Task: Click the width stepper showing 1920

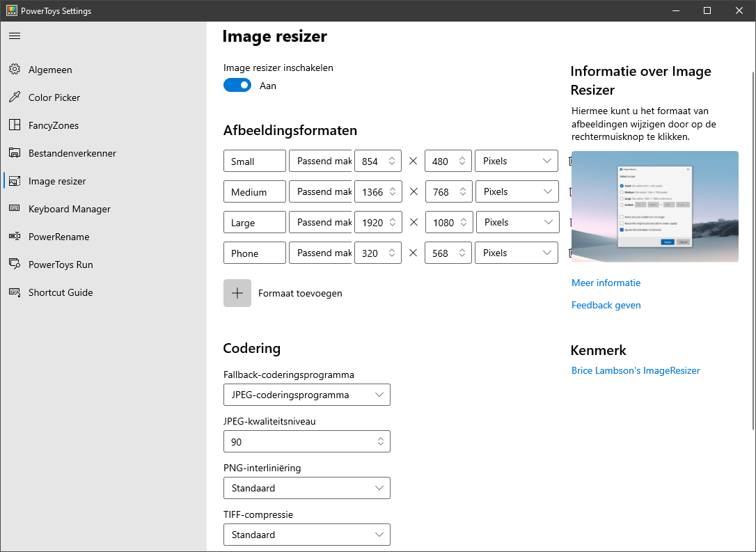Action: pos(379,222)
